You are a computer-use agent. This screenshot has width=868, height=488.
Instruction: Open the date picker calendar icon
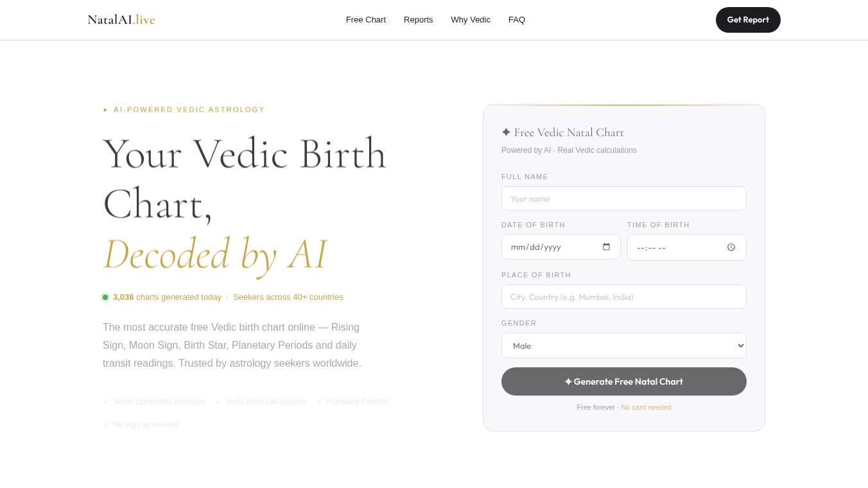coord(606,247)
